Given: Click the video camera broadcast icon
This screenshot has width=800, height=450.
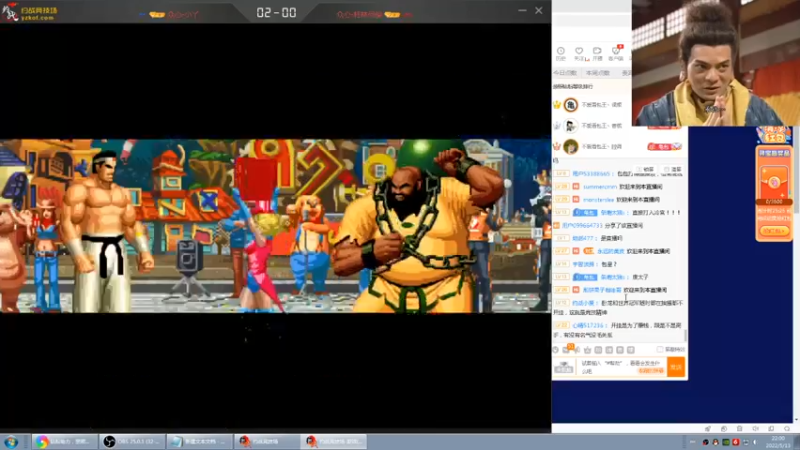Looking at the screenshot, I should 597,53.
